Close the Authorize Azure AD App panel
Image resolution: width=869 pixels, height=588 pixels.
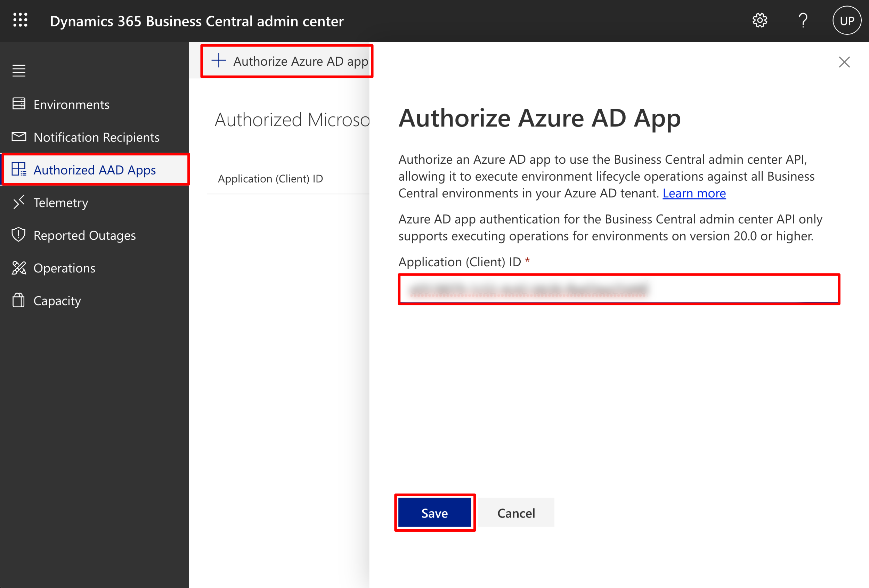point(844,62)
